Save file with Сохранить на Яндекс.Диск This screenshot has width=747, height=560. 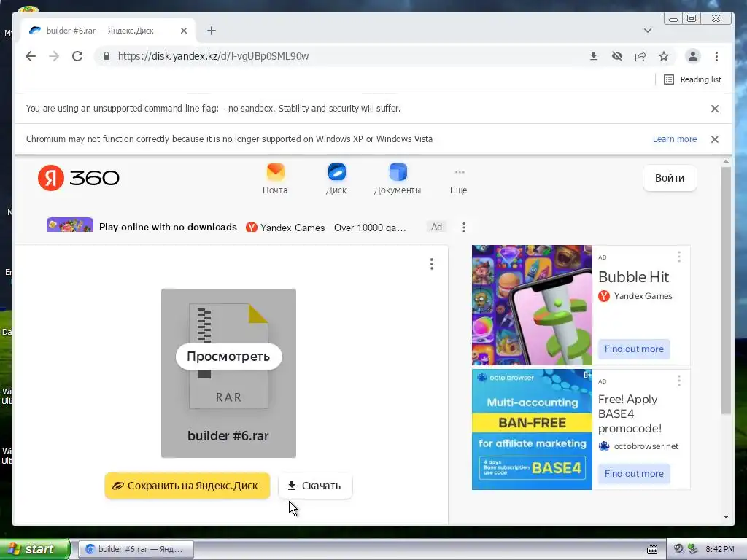pyautogui.click(x=187, y=486)
